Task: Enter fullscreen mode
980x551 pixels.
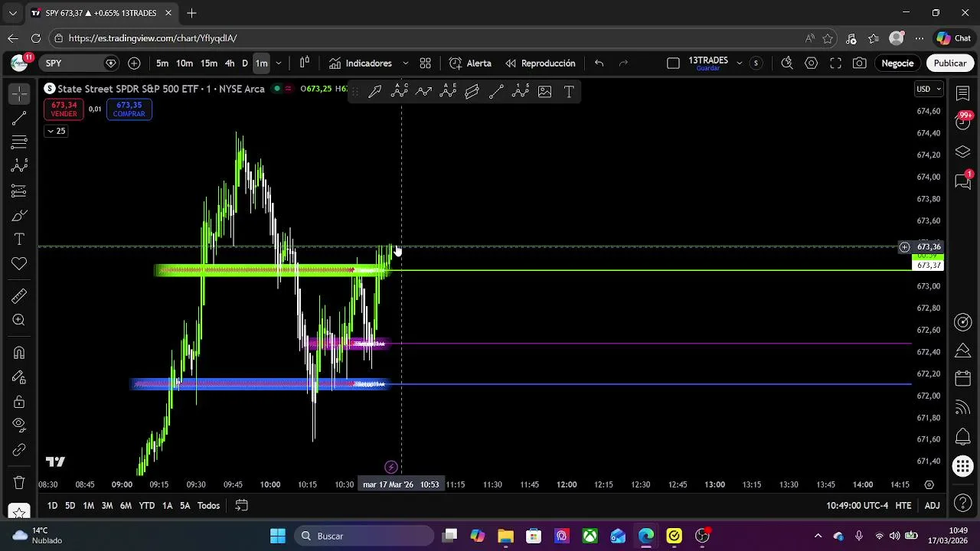Action: (835, 63)
